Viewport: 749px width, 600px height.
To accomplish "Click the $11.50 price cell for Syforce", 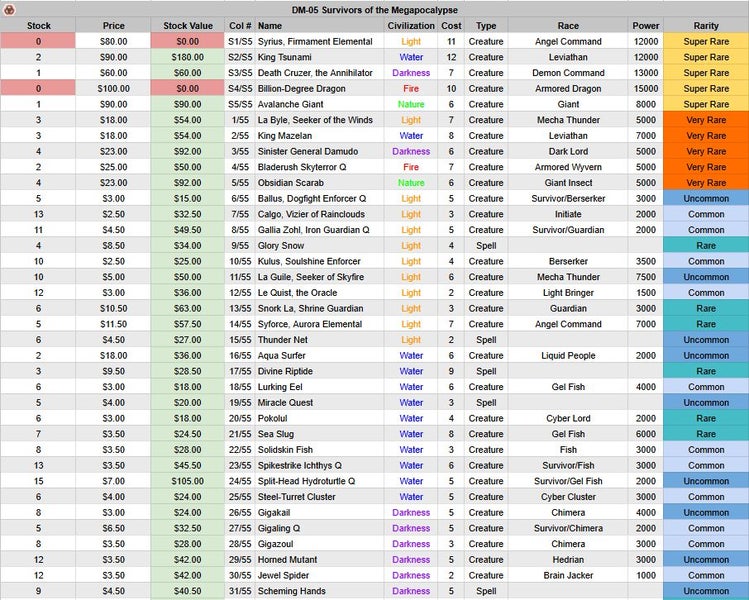I will (x=113, y=324).
